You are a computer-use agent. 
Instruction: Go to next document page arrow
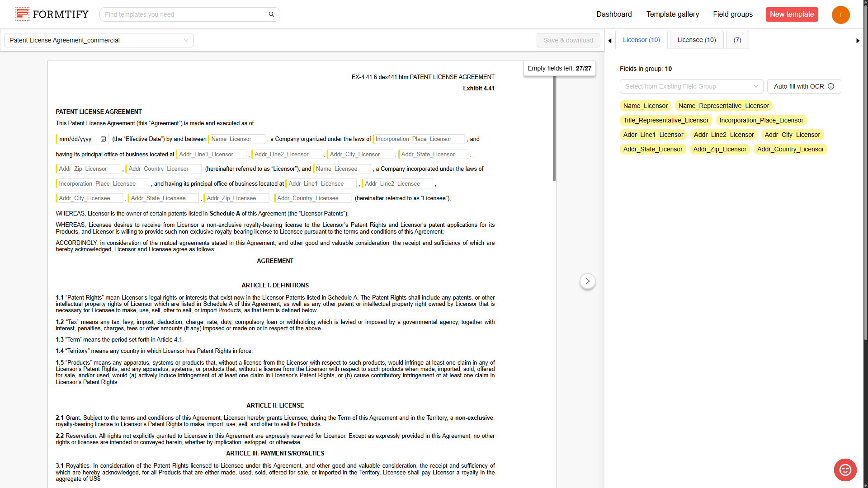587,281
